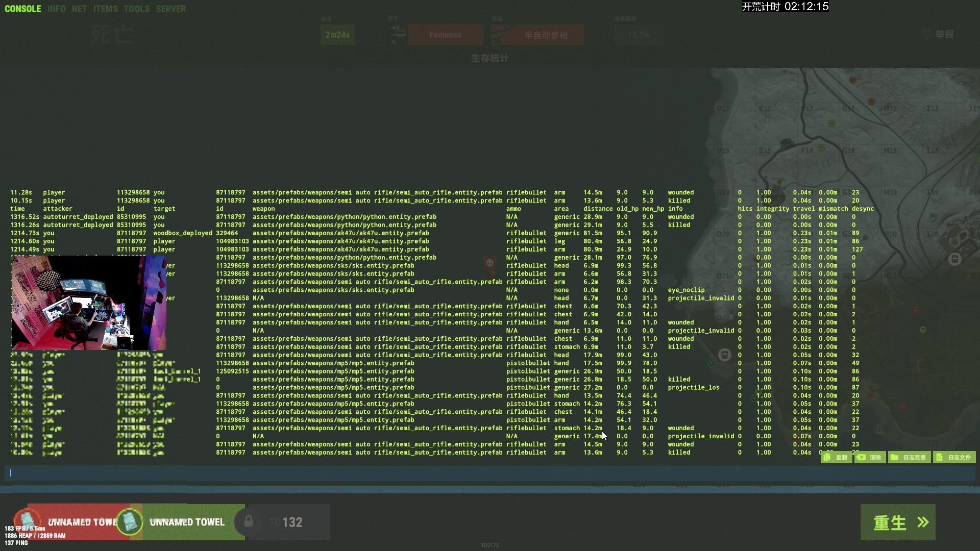This screenshot has width=980, height=551.
Task: Click the semi-automatic rifle (半自动步枪) weapon label
Action: (x=546, y=35)
